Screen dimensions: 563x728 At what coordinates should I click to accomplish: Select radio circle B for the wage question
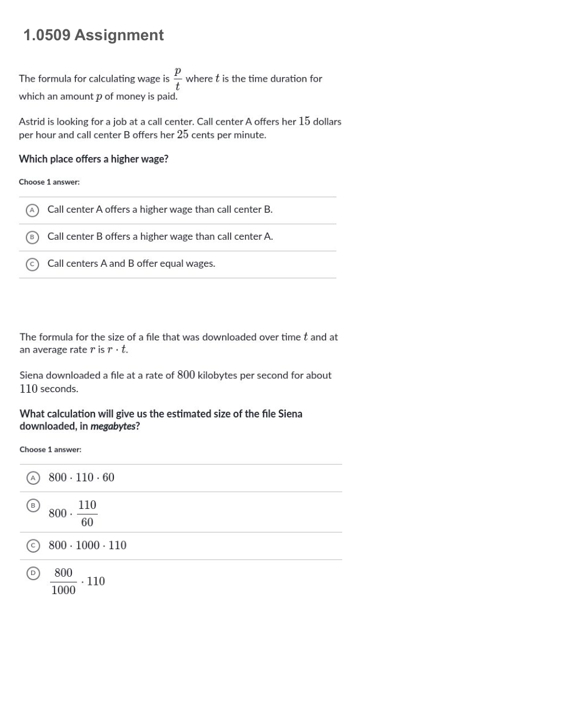coord(32,237)
